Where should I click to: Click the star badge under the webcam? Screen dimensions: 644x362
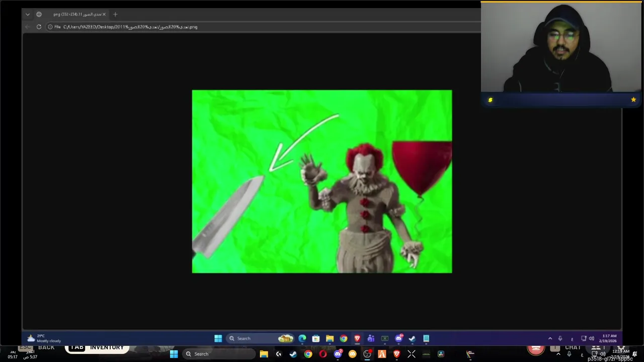tap(633, 100)
